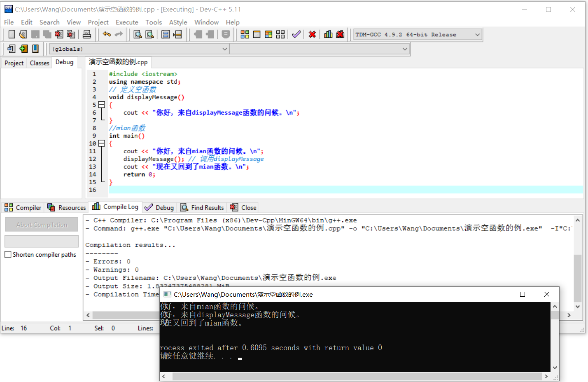Open the Edit menu

(27, 22)
